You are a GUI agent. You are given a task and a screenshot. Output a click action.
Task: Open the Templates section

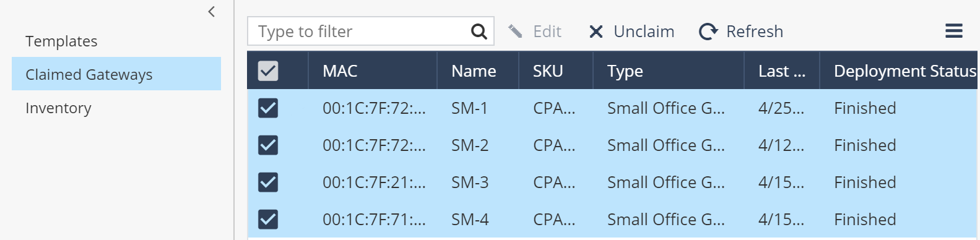coord(61,41)
